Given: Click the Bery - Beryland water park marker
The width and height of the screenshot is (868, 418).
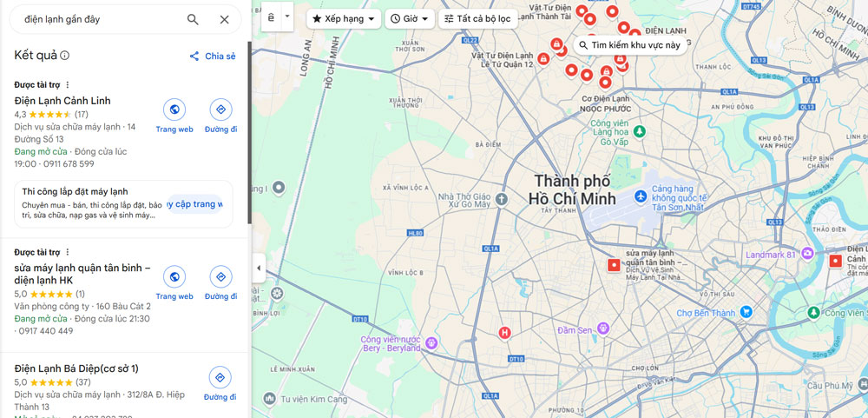Looking at the screenshot, I should 431,343.
